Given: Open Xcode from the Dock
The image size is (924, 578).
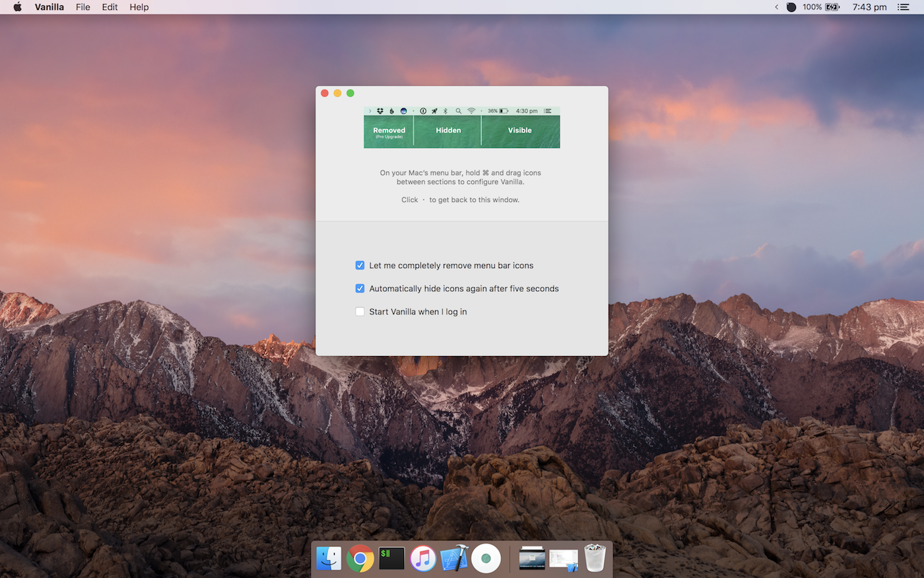Looking at the screenshot, I should pyautogui.click(x=454, y=558).
